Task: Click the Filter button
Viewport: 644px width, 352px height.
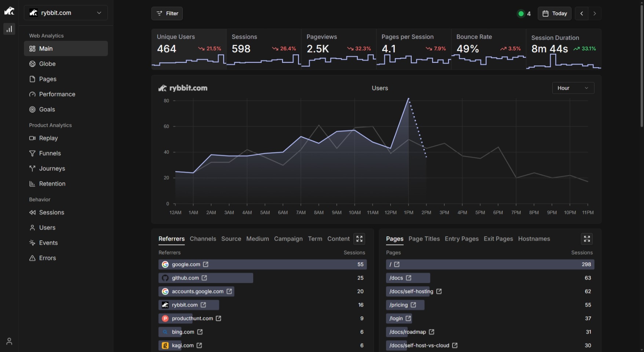Action: tap(167, 14)
